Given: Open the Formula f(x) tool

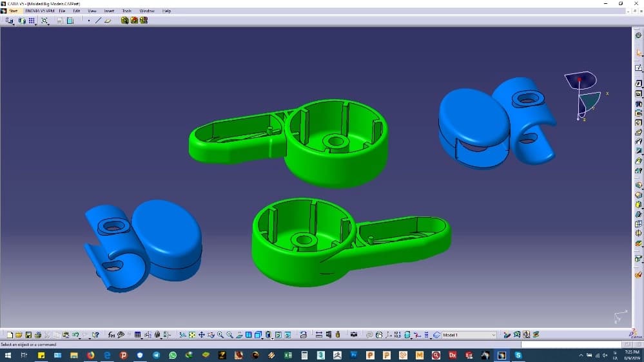Looking at the screenshot, I should click(x=112, y=335).
